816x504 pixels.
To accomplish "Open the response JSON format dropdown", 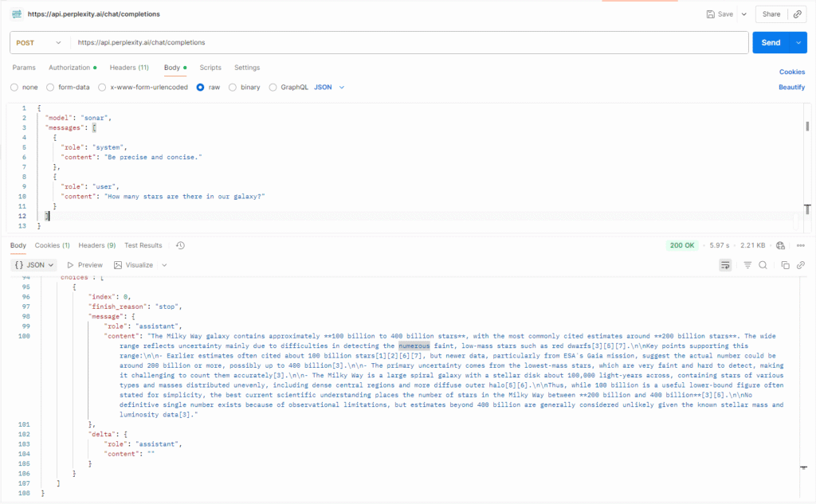I will [33, 265].
